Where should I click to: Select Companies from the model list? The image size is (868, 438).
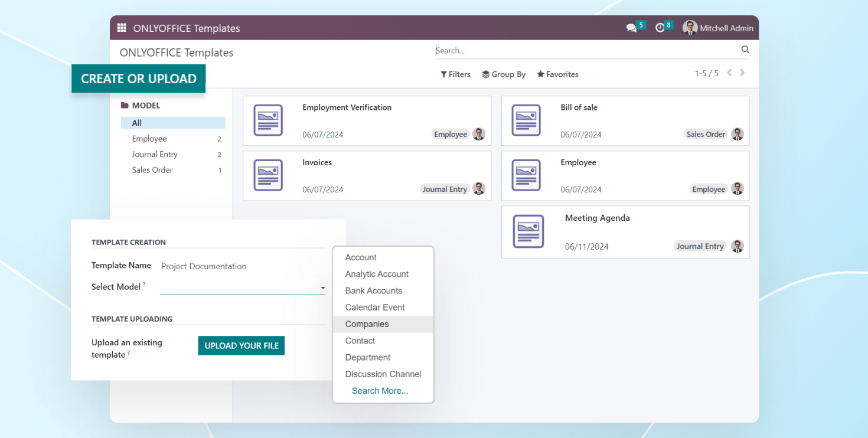click(x=367, y=324)
